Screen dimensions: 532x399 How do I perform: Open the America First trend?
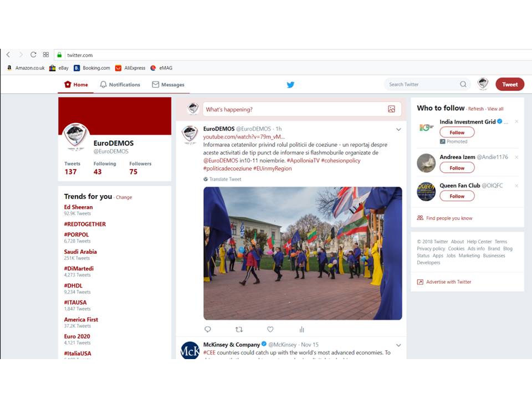(81, 320)
